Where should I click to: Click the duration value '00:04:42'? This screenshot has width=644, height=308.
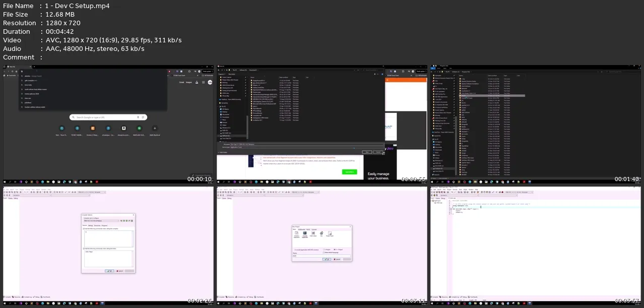(x=60, y=32)
